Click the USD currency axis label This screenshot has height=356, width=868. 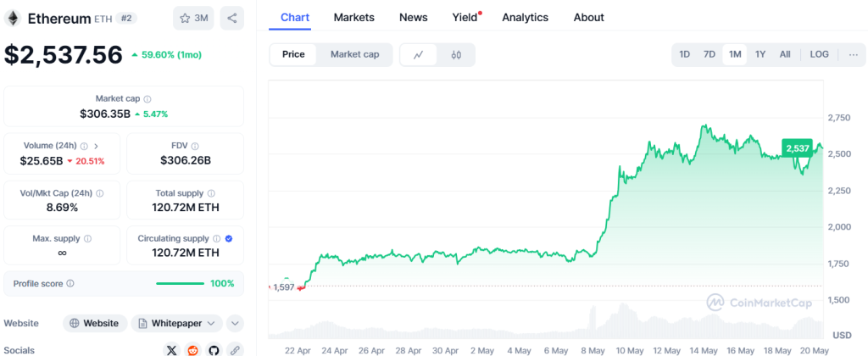coord(842,336)
